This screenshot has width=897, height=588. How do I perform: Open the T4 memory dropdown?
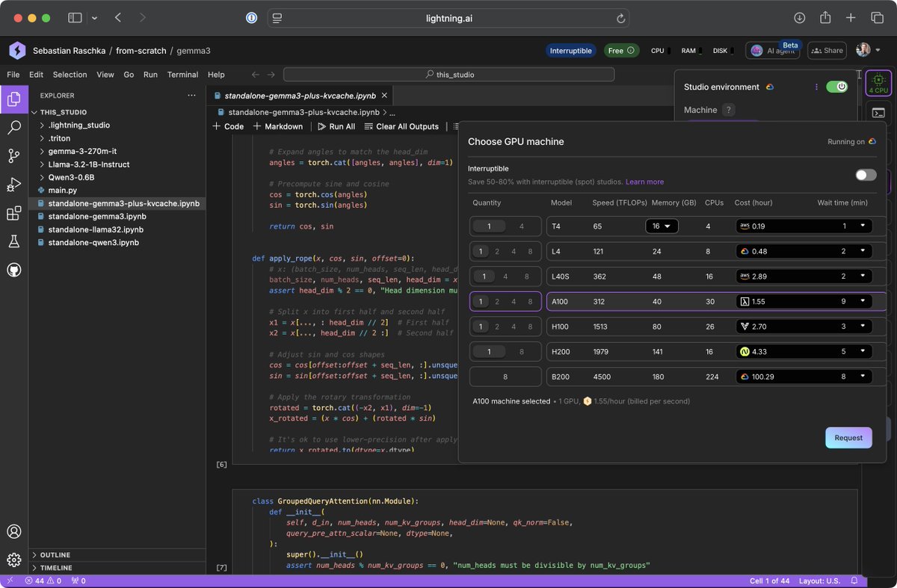662,226
